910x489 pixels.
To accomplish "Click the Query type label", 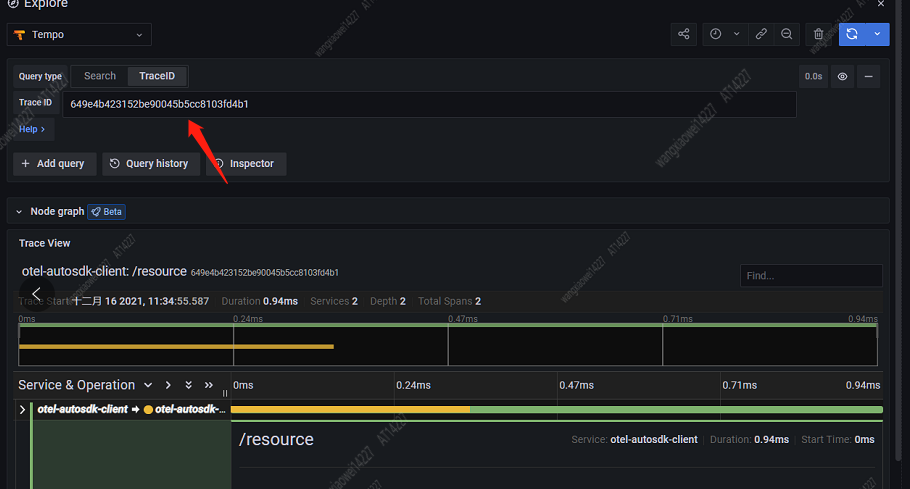I will tap(40, 76).
